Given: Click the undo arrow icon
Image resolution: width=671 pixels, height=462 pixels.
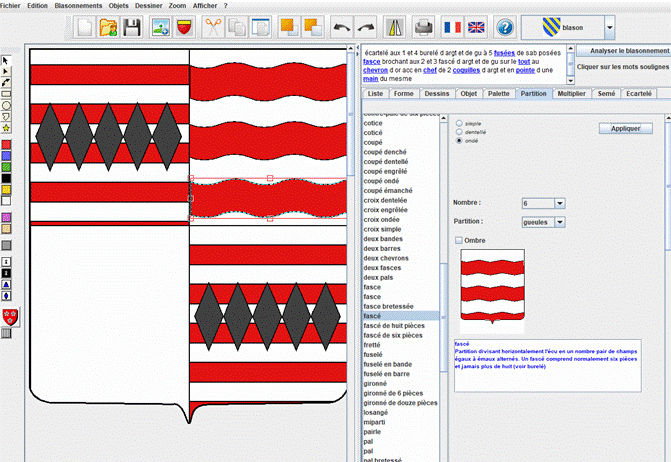Looking at the screenshot, I should (342, 28).
